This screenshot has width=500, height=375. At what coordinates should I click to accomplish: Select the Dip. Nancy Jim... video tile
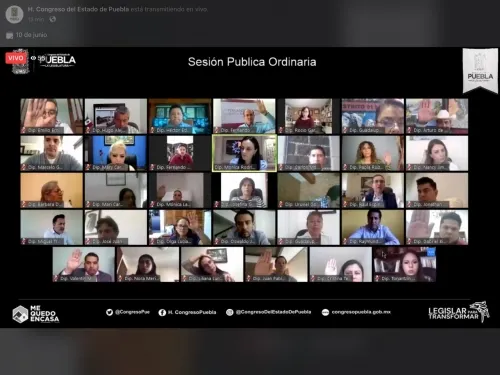pyautogui.click(x=437, y=153)
